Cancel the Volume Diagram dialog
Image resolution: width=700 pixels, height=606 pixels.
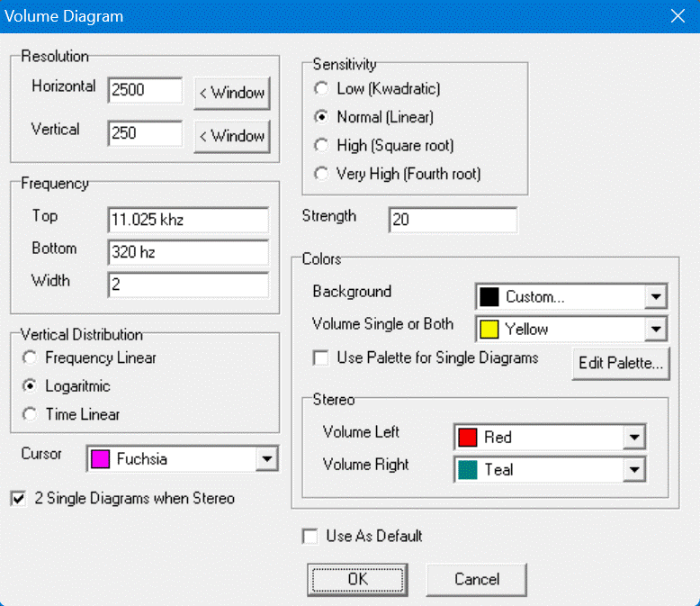point(476,579)
